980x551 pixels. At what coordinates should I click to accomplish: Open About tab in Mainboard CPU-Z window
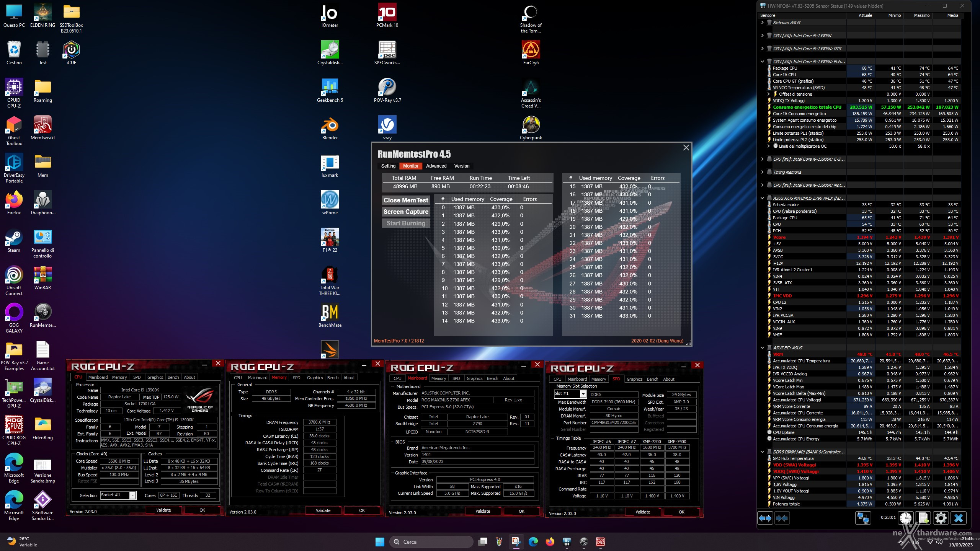click(x=508, y=378)
